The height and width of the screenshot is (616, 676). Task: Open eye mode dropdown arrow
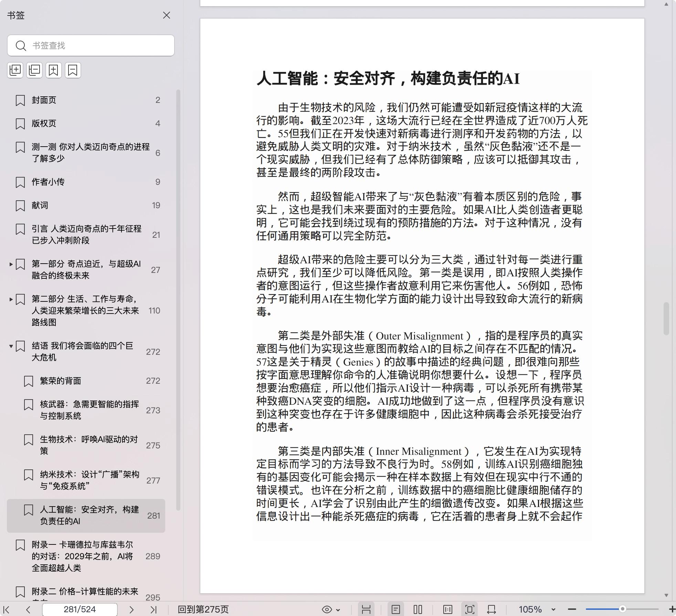point(338,610)
